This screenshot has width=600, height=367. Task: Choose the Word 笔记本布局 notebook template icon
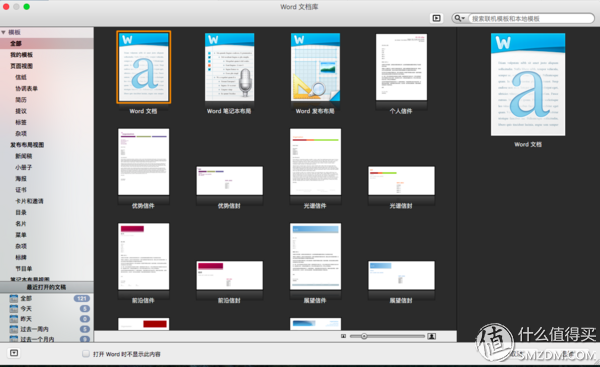click(229, 67)
